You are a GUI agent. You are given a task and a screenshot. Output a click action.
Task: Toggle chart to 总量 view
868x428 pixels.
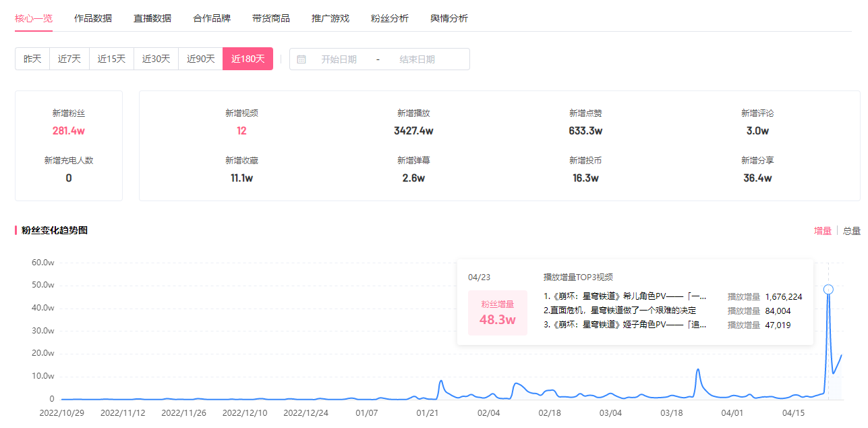pos(852,231)
